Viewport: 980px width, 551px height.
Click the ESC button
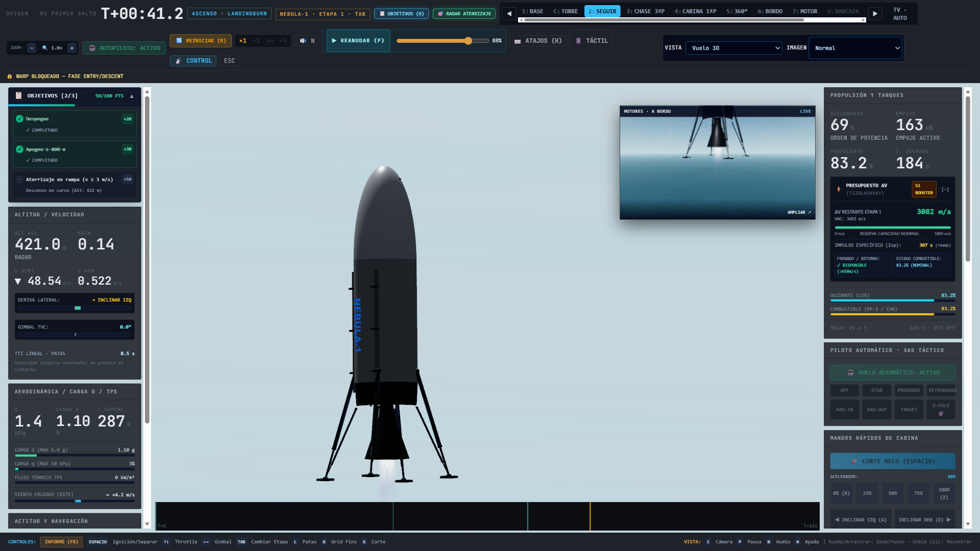[230, 61]
